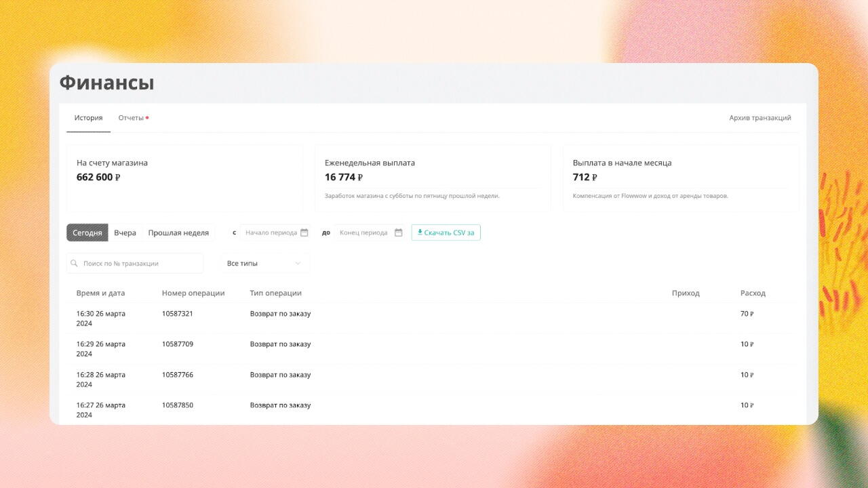The image size is (868, 488).
Task: Switch to the Отчеты tab
Action: pyautogui.click(x=131, y=118)
